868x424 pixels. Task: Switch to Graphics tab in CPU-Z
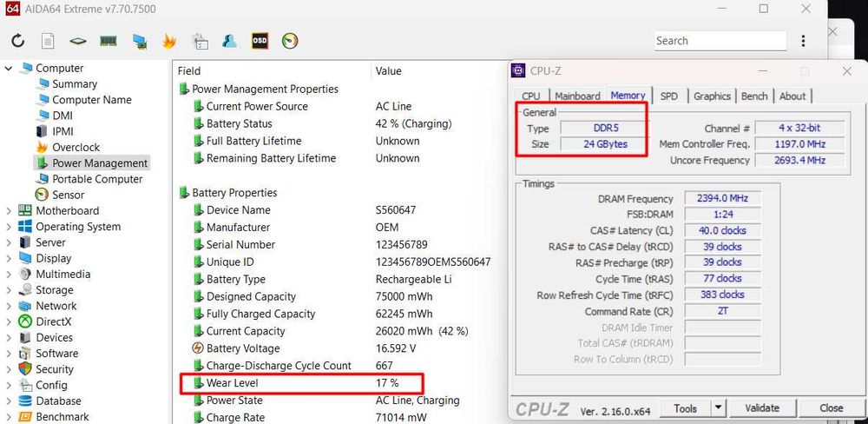[712, 96]
